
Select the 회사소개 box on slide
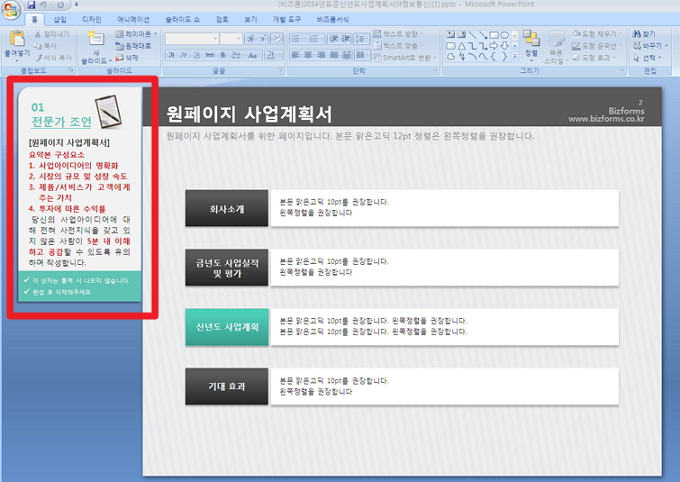(226, 208)
